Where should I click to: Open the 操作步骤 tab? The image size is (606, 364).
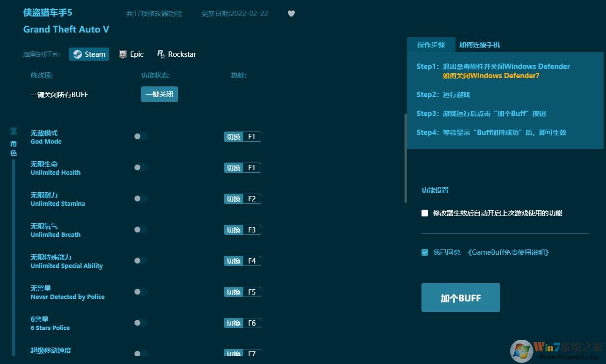coord(430,44)
